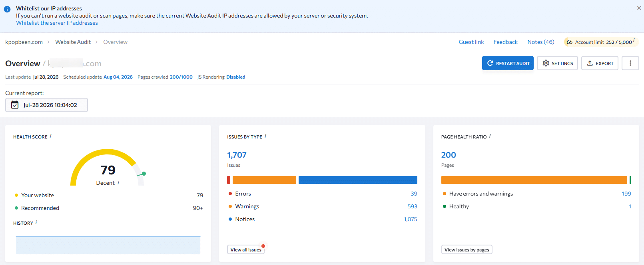This screenshot has height=265, width=644.
Task: Open the 39 Errors count
Action: [414, 194]
